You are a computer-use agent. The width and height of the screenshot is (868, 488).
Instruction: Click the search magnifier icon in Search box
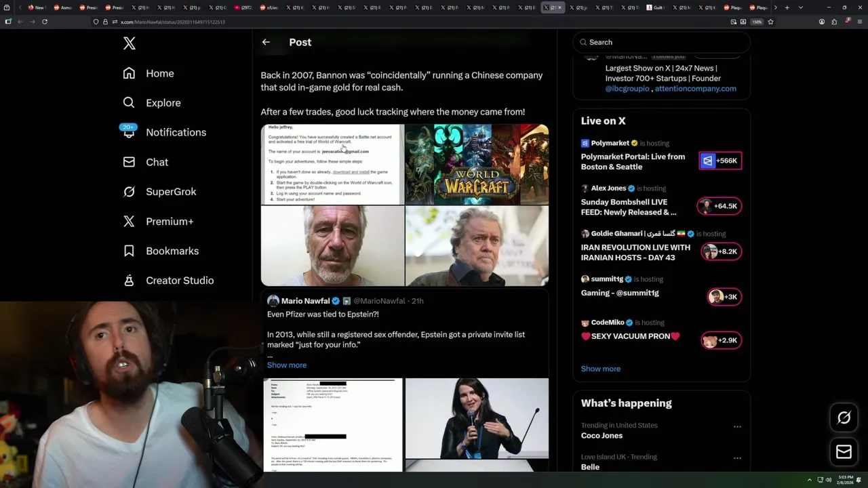583,42
